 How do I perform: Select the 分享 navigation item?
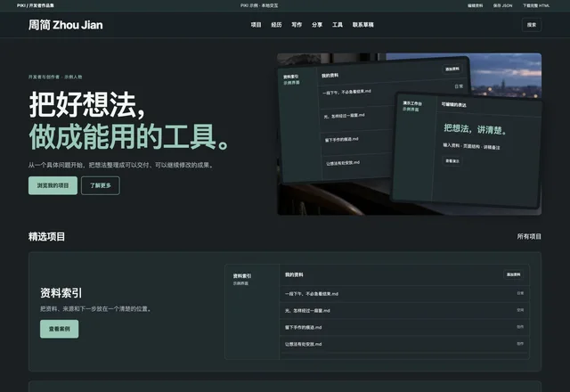[x=317, y=25]
